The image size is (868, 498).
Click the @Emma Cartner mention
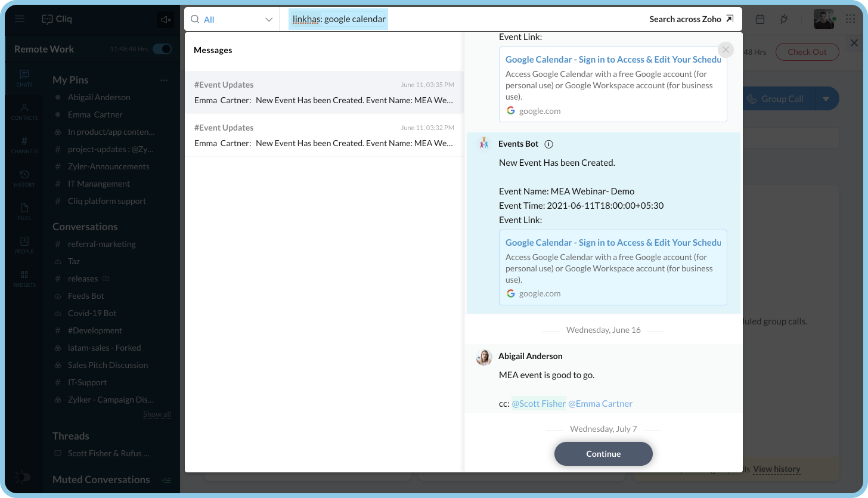[x=600, y=404]
